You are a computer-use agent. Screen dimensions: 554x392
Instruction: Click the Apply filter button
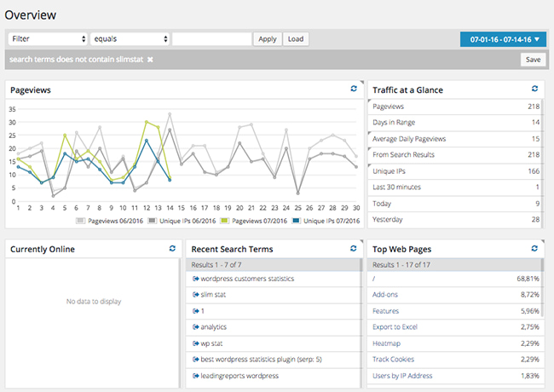pyautogui.click(x=268, y=39)
